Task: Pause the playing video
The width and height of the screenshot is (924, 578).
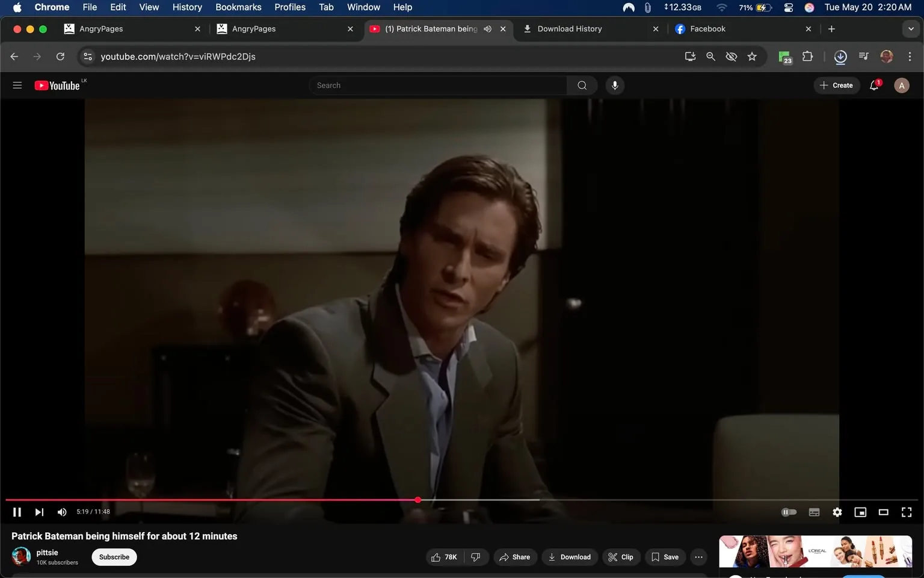Action: [x=17, y=512]
